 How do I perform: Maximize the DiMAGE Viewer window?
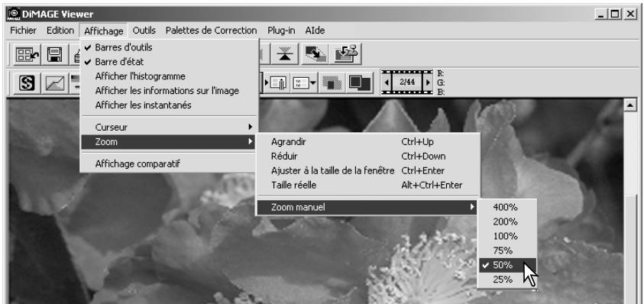tap(615, 15)
